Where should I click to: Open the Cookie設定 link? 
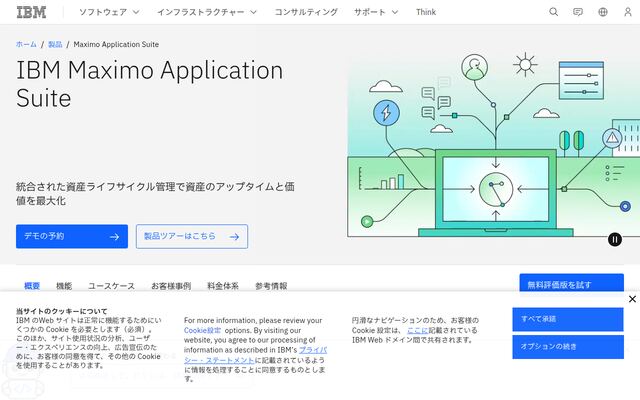pyautogui.click(x=202, y=330)
